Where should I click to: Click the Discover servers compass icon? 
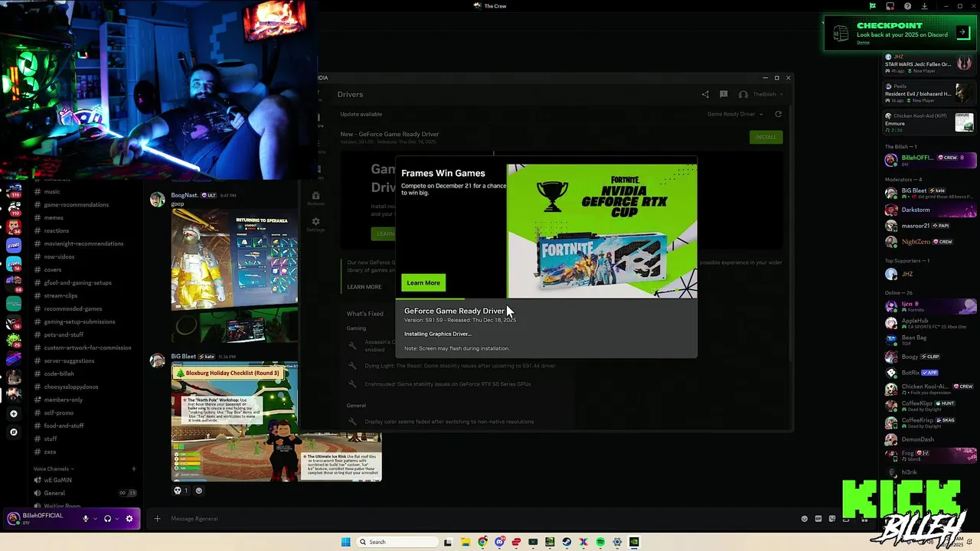click(13, 432)
